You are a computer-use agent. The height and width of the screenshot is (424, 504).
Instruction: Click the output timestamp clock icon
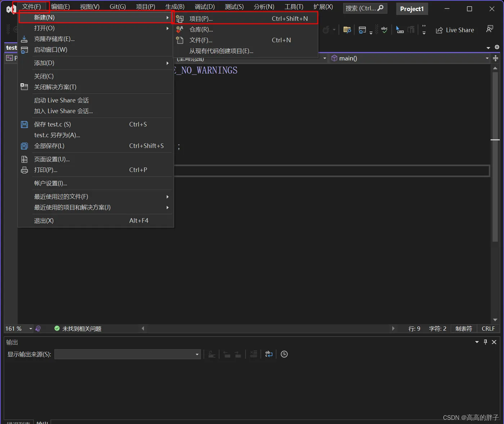284,354
